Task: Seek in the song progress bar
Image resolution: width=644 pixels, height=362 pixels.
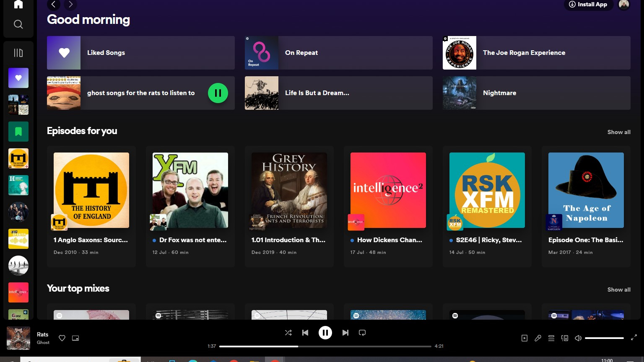Action: pos(325,346)
